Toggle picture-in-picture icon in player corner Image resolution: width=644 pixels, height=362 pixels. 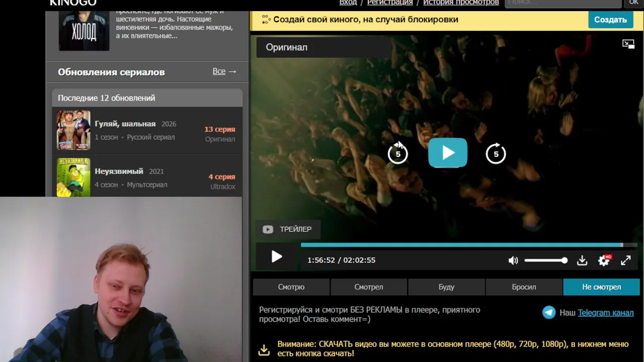coord(628,44)
